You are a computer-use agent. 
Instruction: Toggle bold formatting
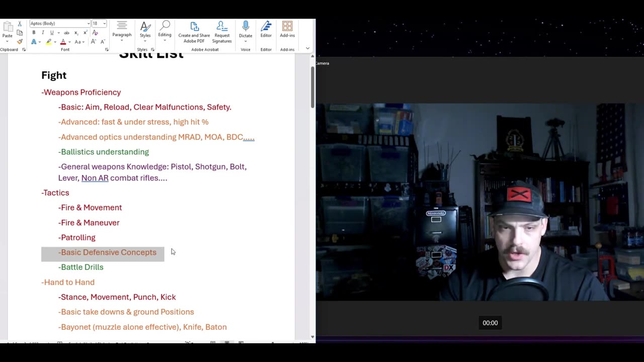(x=34, y=33)
